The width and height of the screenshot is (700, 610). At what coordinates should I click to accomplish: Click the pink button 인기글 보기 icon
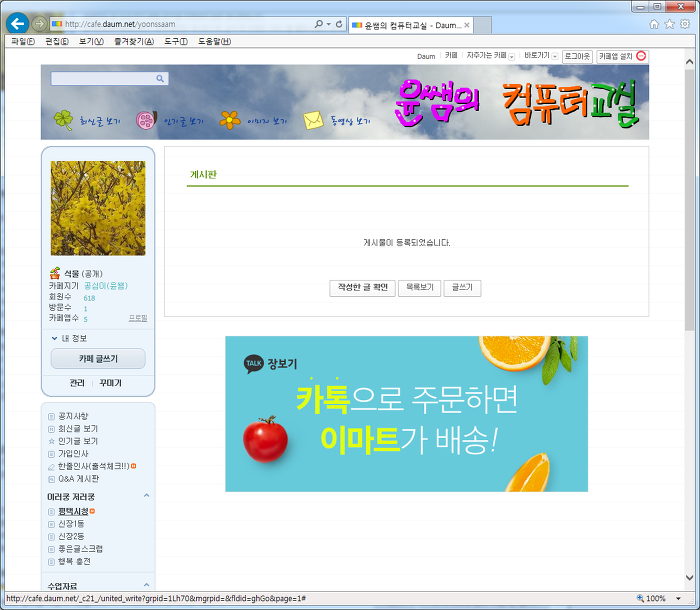[x=146, y=120]
